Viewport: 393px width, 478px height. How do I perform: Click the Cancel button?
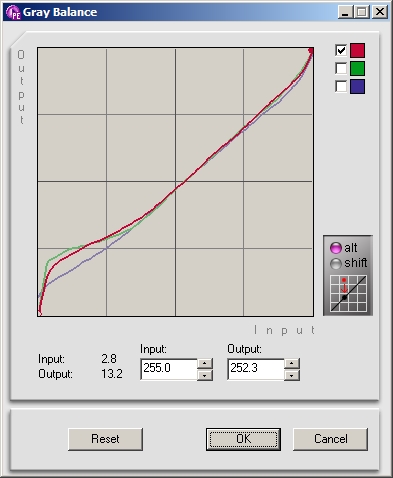[331, 439]
